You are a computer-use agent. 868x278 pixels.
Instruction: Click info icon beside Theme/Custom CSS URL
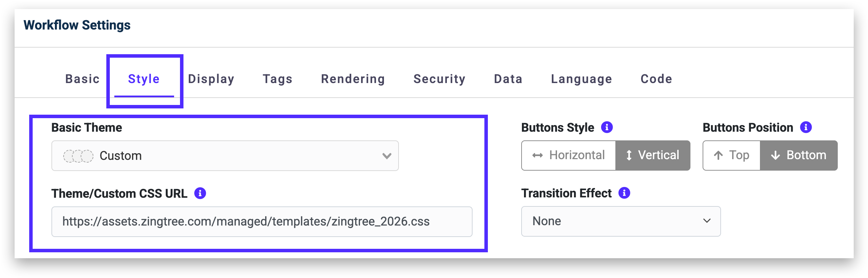[x=200, y=193]
